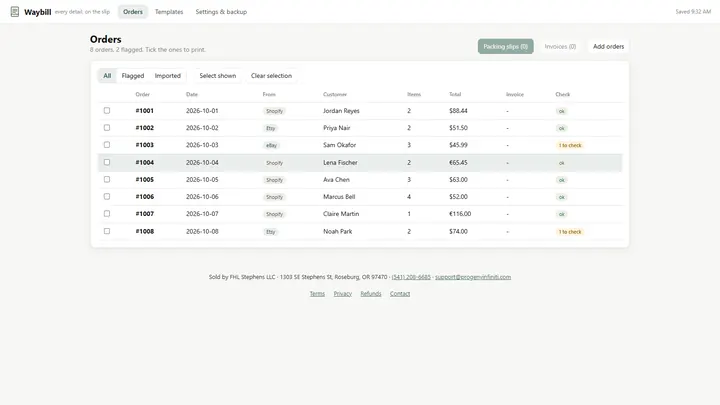This screenshot has height=405, width=720.
Task: Click customer name Marcus Bell
Action: 339,197
